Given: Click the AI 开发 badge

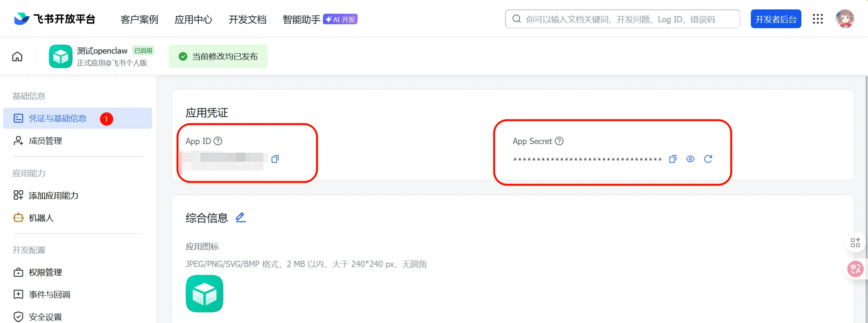Looking at the screenshot, I should (x=340, y=19).
